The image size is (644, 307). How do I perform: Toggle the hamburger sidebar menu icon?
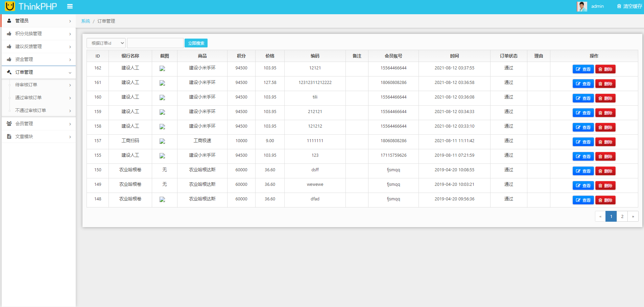[x=70, y=6]
